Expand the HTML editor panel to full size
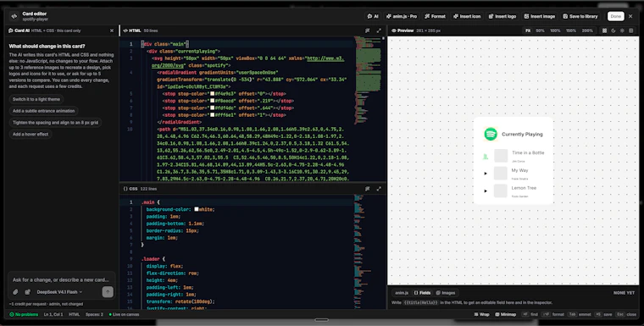 tap(379, 30)
